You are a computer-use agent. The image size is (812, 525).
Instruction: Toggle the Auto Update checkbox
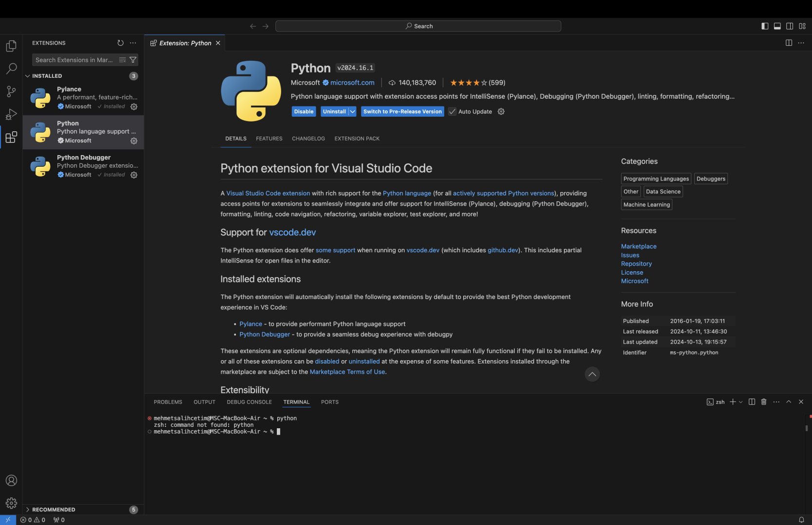pyautogui.click(x=452, y=112)
